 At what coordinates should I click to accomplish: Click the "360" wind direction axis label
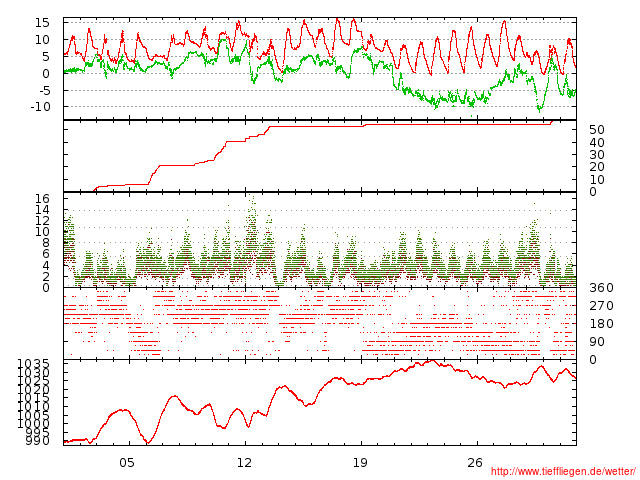[x=601, y=288]
